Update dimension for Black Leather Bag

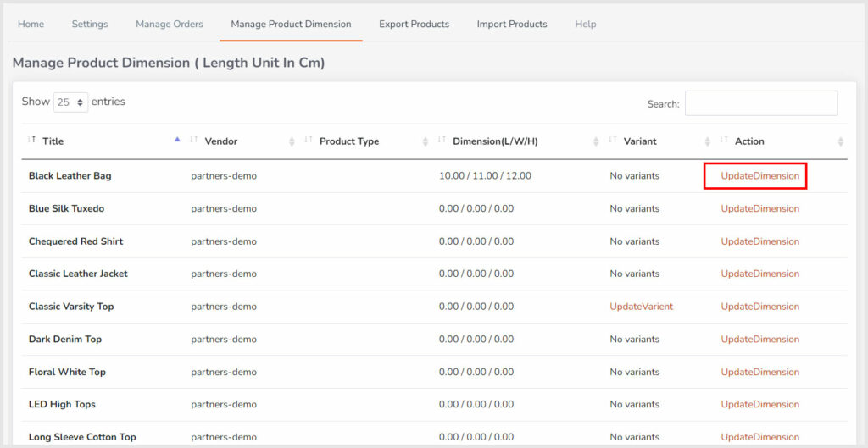(x=759, y=176)
